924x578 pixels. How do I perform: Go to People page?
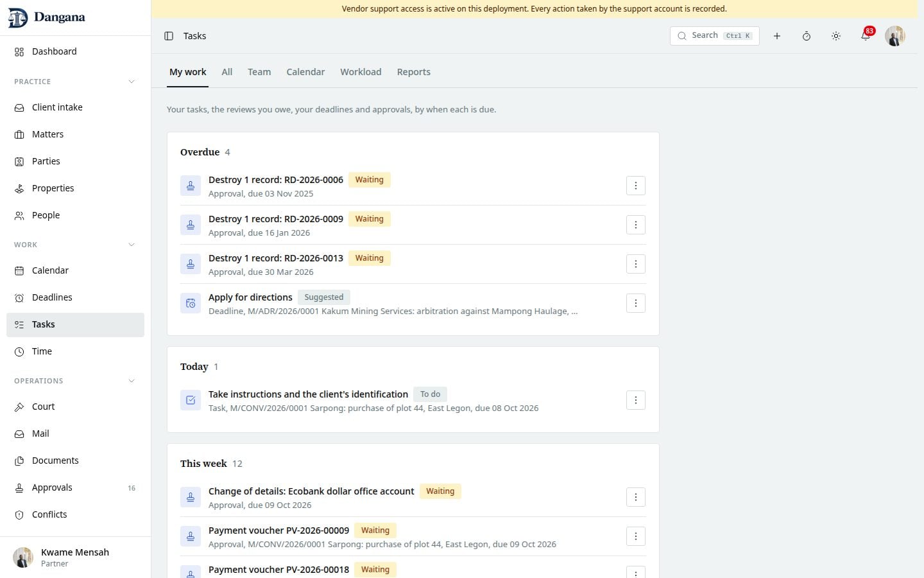click(x=75, y=215)
